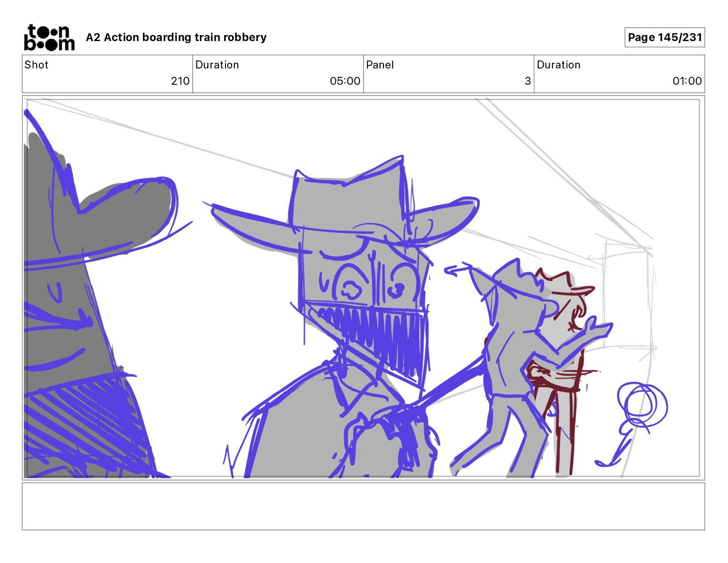Click the title 'A2 Action boarding train robbery'
Viewport: 728px width, 563px height.
(x=176, y=38)
